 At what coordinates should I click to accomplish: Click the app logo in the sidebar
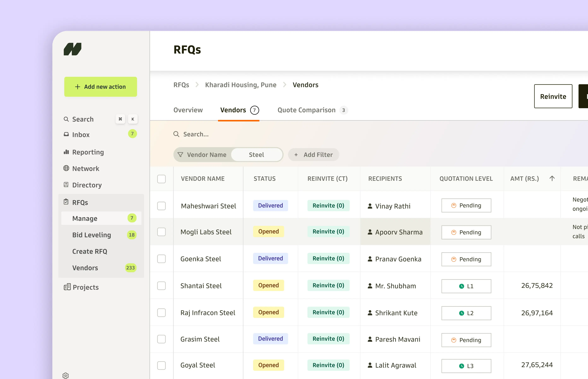pos(72,49)
